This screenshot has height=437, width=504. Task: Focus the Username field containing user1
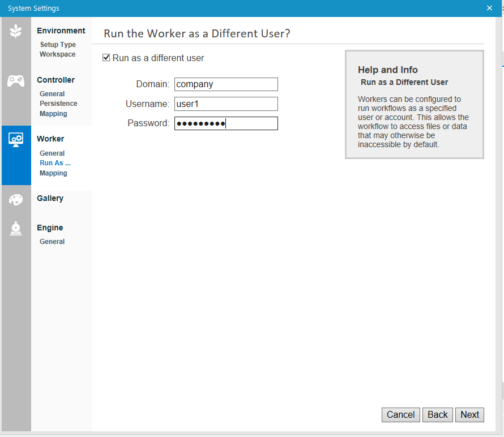pos(226,104)
